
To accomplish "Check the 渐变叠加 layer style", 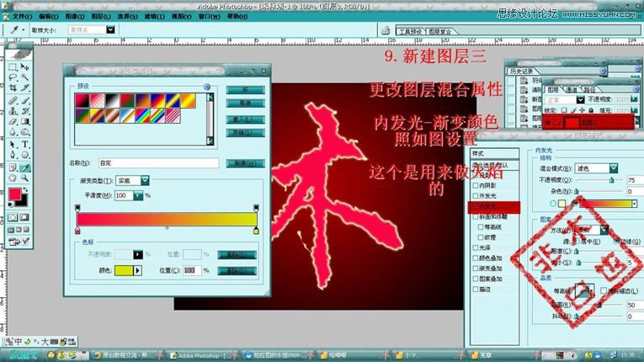I will point(476,269).
